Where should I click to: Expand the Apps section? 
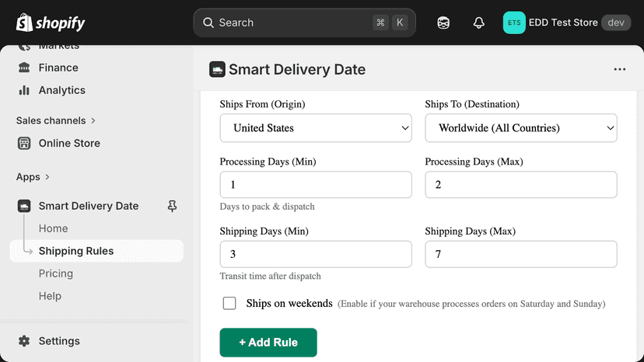[33, 176]
